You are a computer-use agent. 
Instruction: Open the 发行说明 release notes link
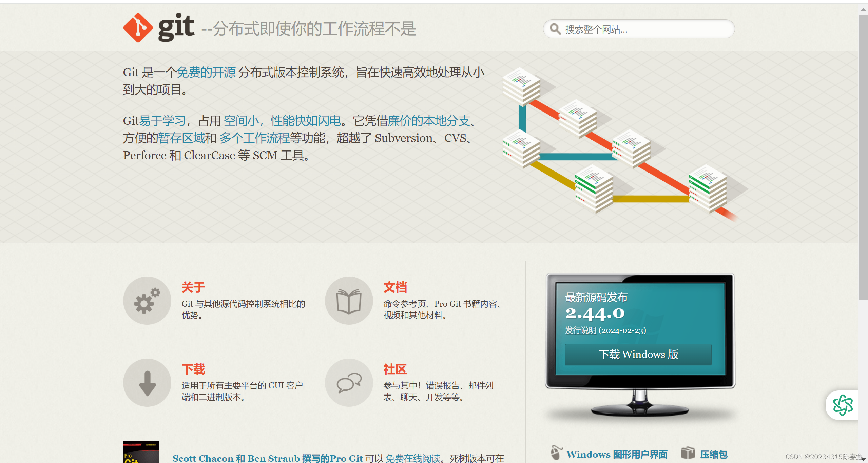tap(580, 330)
